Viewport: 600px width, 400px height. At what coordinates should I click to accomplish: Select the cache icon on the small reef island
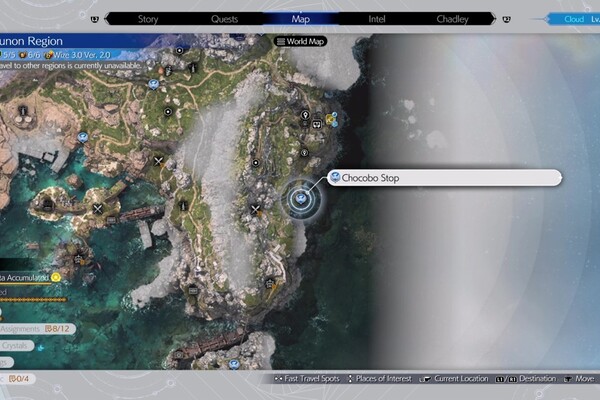click(x=78, y=260)
